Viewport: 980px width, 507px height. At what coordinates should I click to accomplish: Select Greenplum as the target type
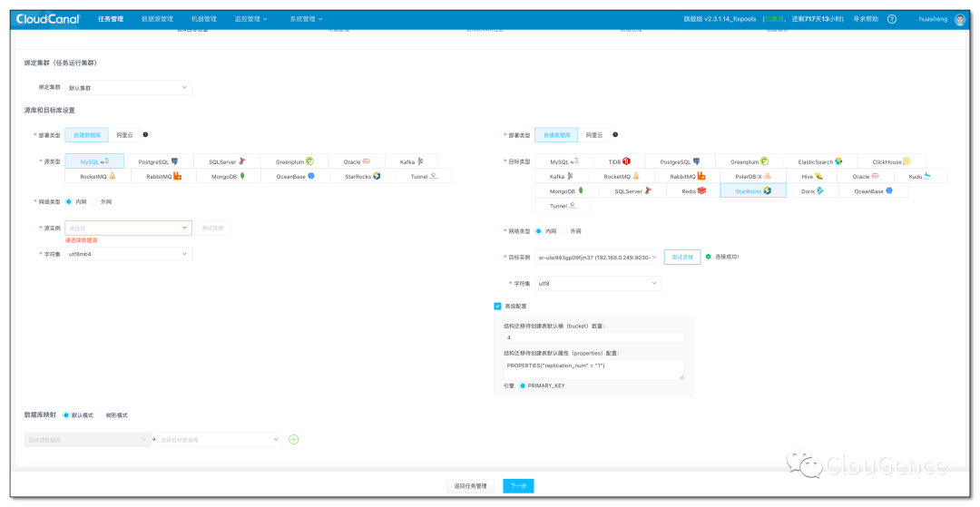[x=749, y=161]
